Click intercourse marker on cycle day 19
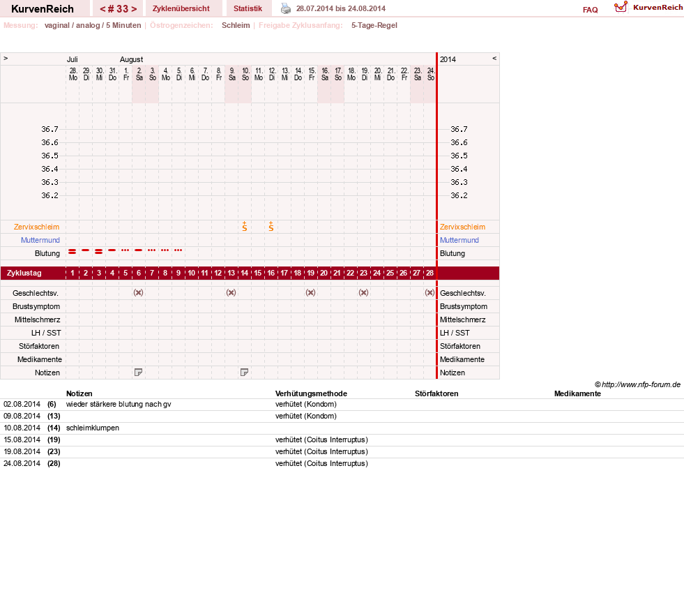Screen dimensions: 684x616 click(x=310, y=292)
